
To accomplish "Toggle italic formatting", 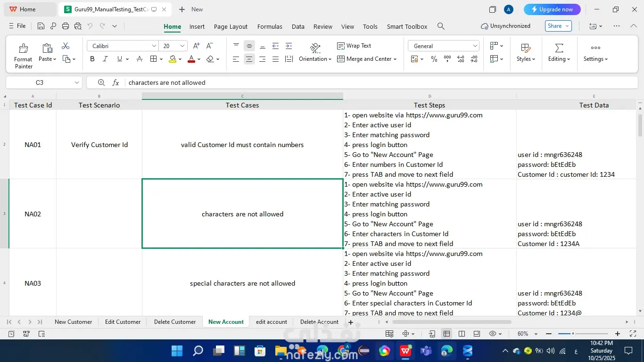I will click(x=106, y=59).
